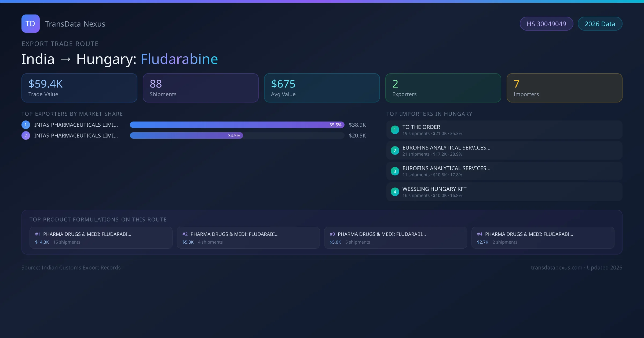
Task: Click the rank 2 exporter badge
Action: click(26, 135)
